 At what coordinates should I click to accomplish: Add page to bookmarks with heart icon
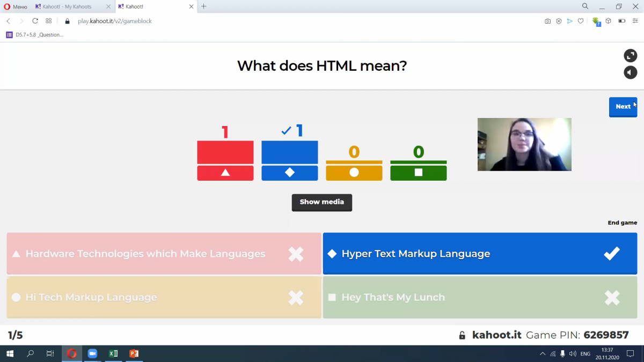pyautogui.click(x=581, y=21)
